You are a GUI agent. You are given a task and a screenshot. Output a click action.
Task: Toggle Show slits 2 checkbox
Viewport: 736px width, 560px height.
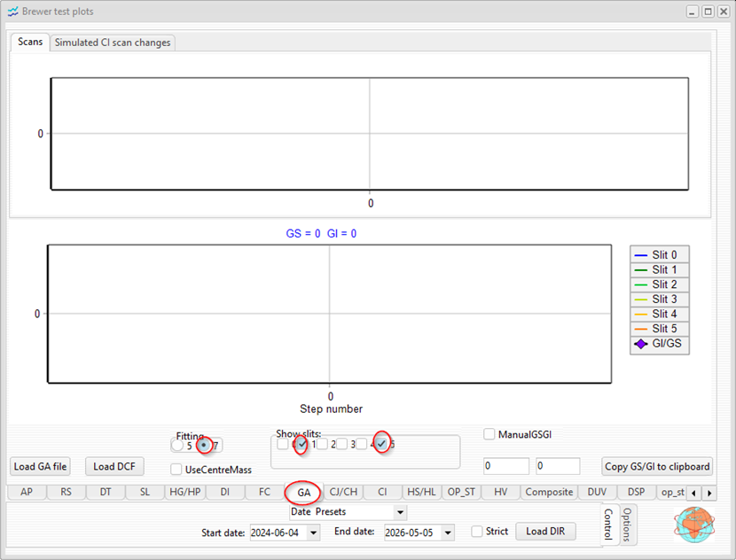(x=322, y=444)
